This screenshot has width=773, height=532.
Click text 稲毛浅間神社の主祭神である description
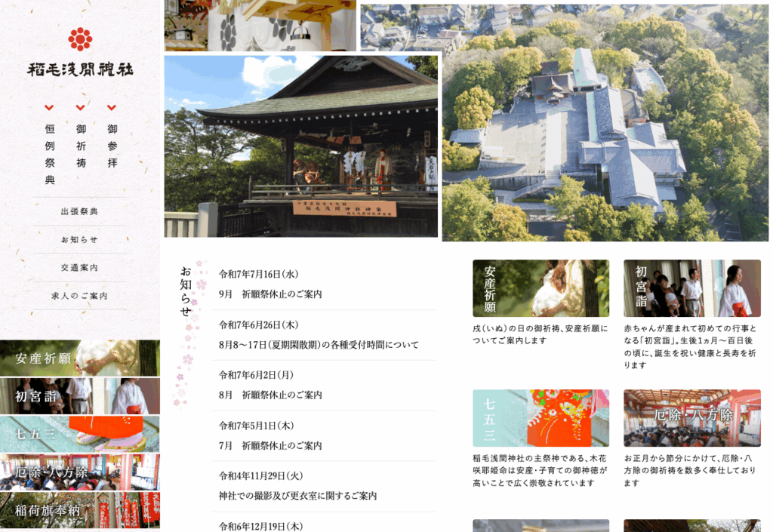[540, 470]
